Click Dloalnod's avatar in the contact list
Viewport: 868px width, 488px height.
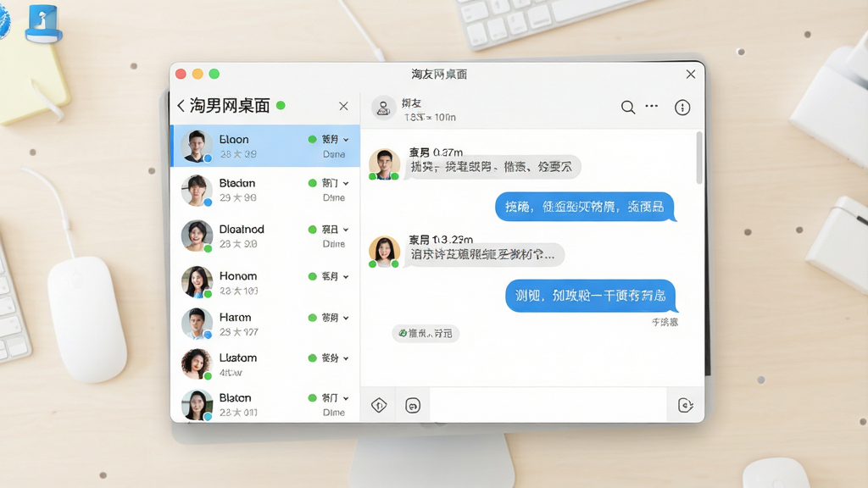[x=197, y=236]
